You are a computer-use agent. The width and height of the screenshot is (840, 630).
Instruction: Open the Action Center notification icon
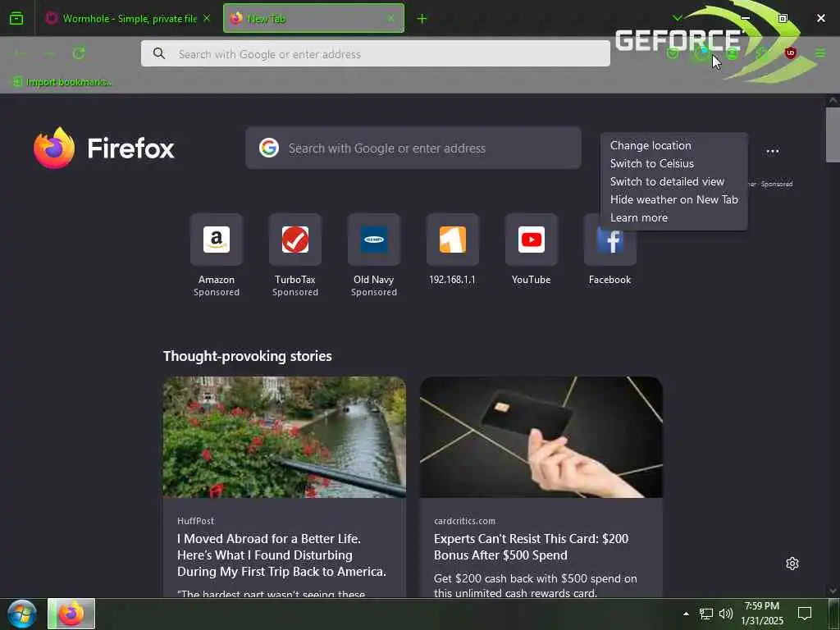pos(805,614)
